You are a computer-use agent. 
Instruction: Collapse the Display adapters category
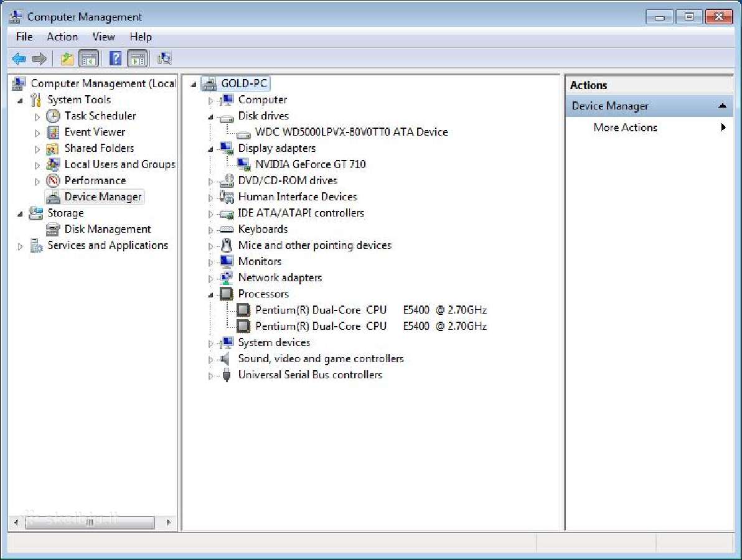210,149
